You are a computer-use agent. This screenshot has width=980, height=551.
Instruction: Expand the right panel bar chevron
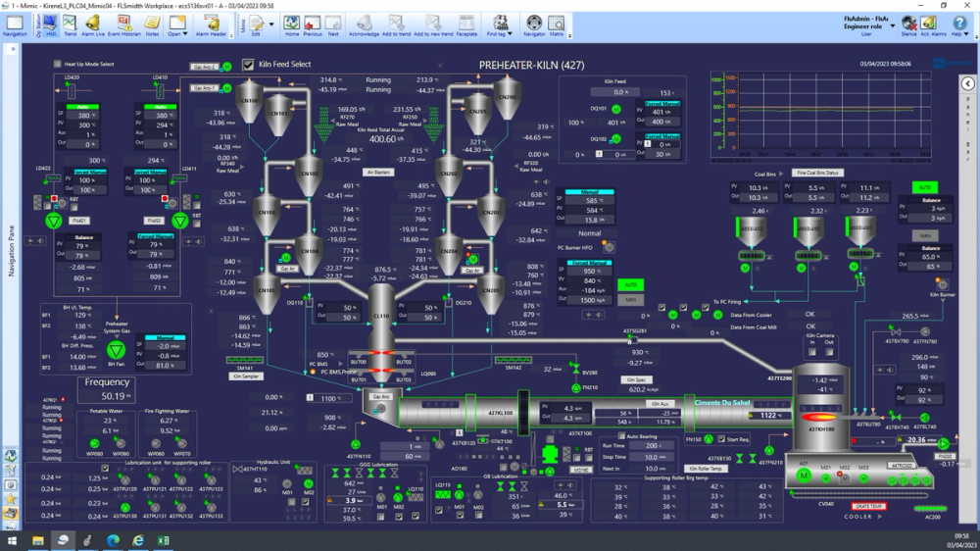967,83
